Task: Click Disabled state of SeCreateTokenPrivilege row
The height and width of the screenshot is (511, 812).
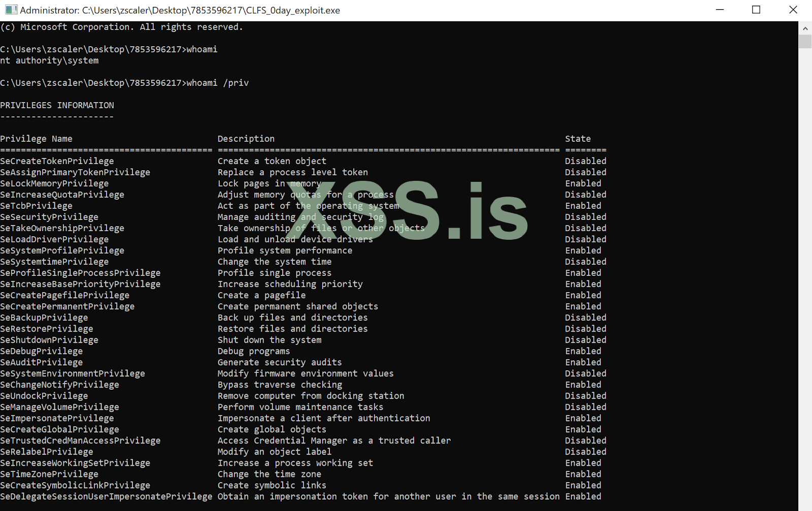Action: click(x=586, y=161)
